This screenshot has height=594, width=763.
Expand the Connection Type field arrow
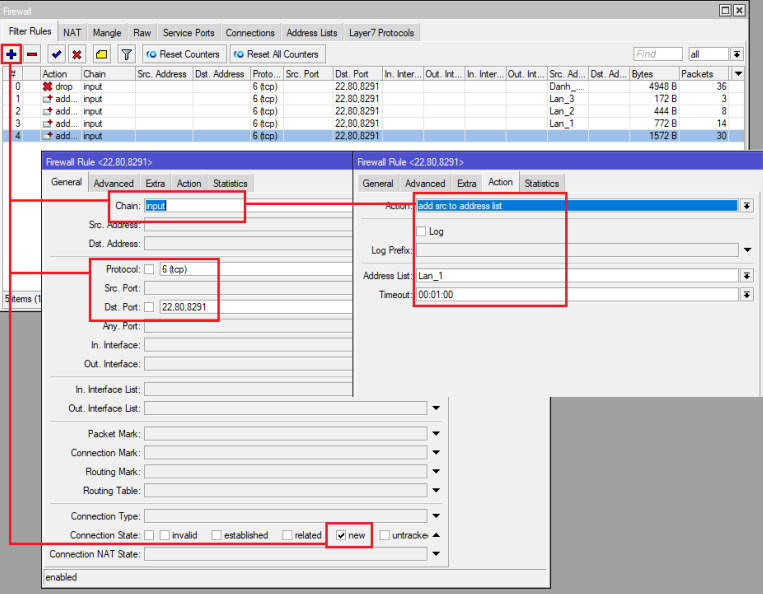click(x=436, y=516)
